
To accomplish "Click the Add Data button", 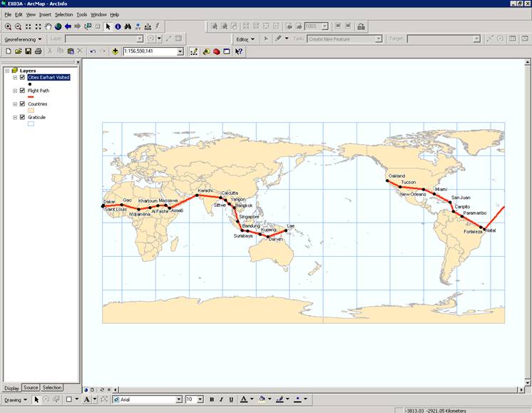I will pos(116,51).
